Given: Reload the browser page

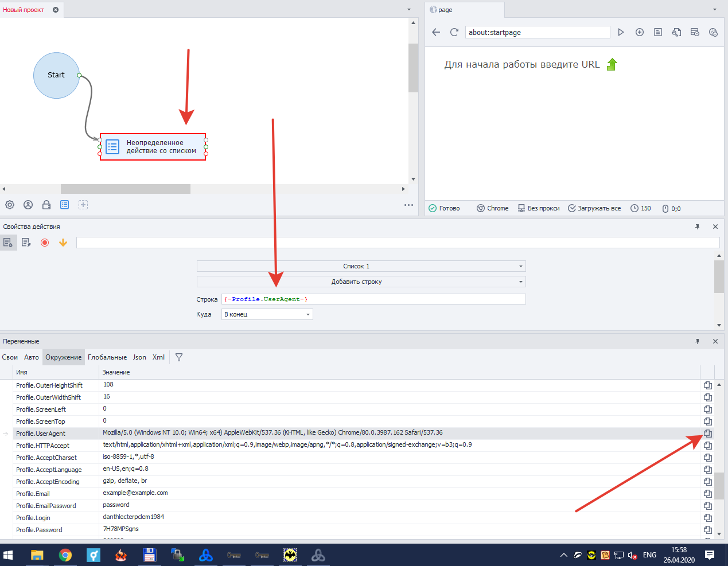Looking at the screenshot, I should tap(454, 32).
